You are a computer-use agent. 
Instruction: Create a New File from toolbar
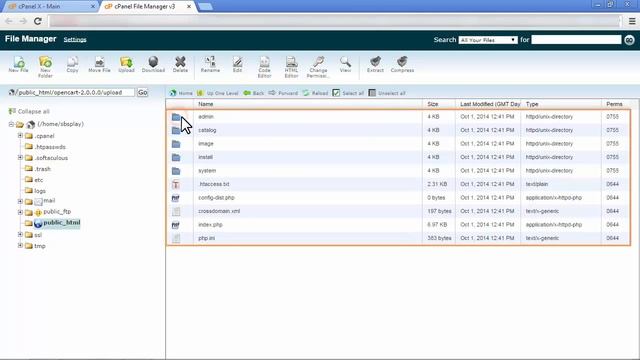coord(18,64)
